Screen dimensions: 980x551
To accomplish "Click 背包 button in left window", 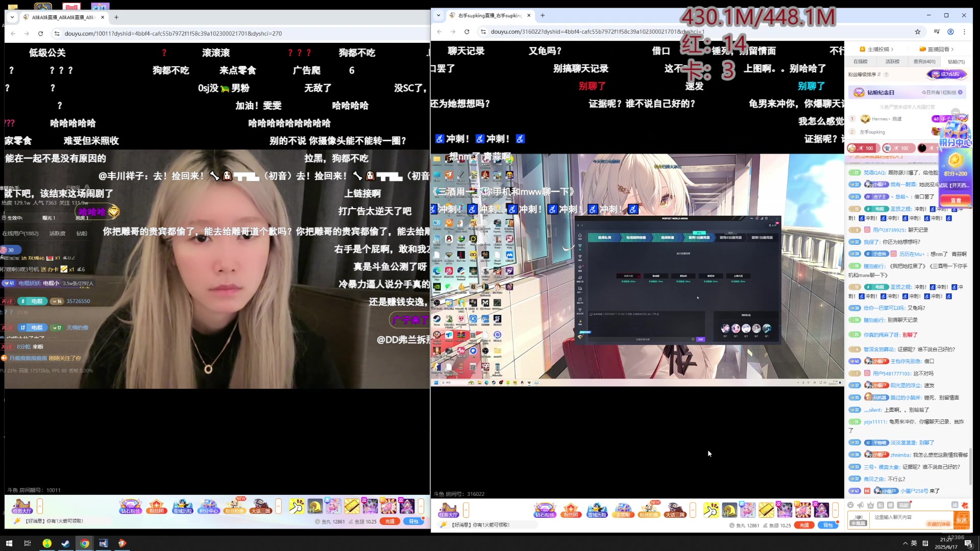I will [x=413, y=521].
